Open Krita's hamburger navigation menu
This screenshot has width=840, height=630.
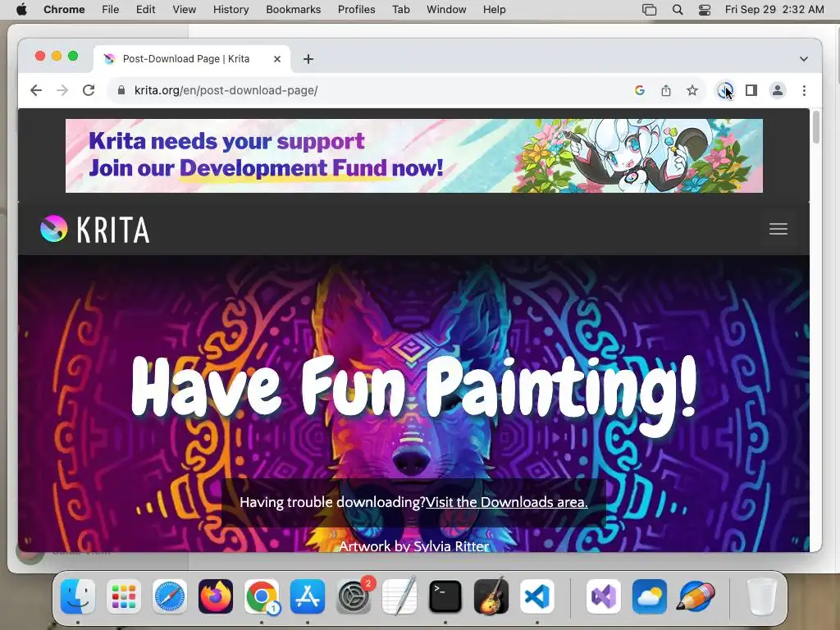coord(778,229)
